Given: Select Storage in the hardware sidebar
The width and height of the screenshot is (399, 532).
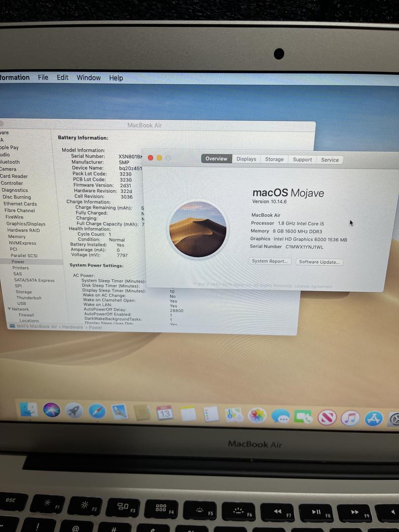Looking at the screenshot, I should coord(24,292).
